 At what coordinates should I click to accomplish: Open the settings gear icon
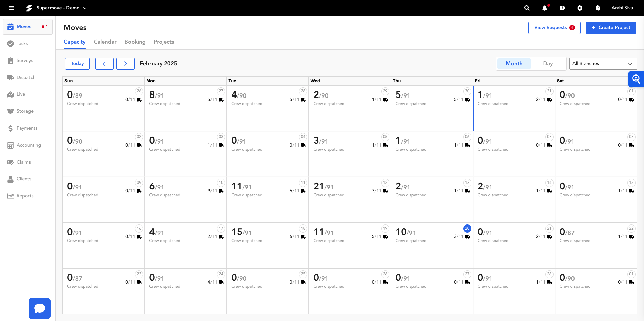point(580,8)
